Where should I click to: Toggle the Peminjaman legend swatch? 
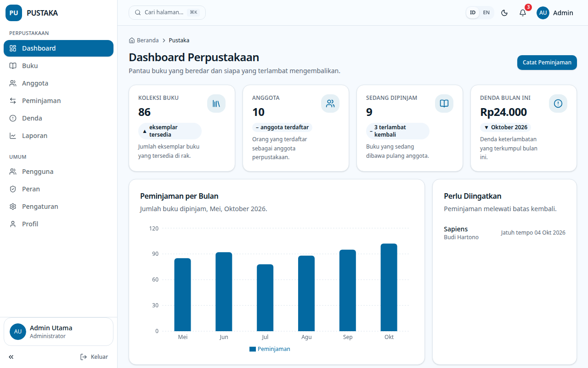pos(252,349)
